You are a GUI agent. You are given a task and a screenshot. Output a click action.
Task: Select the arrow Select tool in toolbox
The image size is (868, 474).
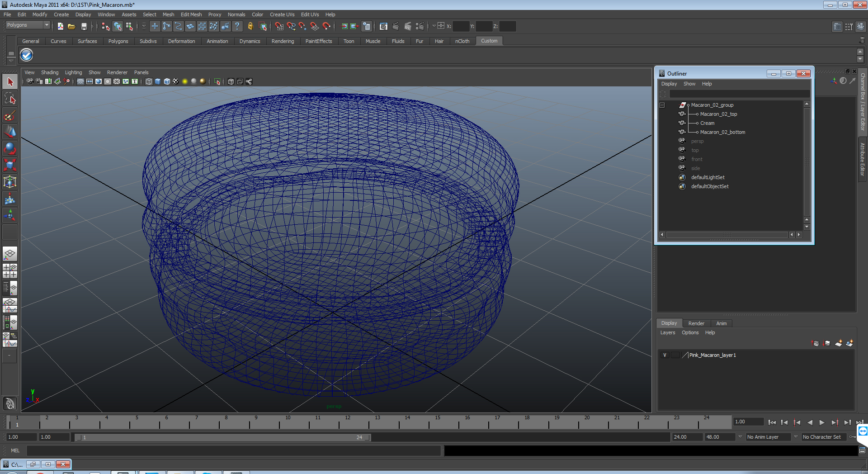(10, 82)
